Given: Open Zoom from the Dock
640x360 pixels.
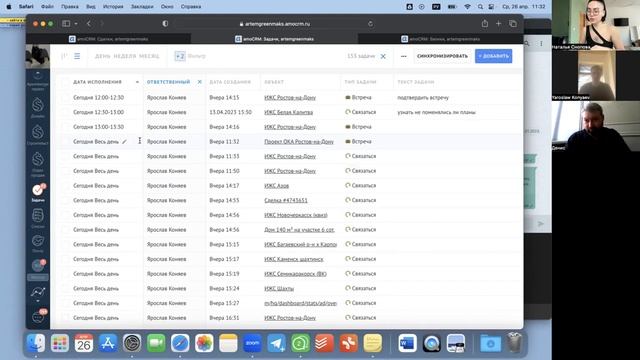Looking at the screenshot, I should (252, 343).
